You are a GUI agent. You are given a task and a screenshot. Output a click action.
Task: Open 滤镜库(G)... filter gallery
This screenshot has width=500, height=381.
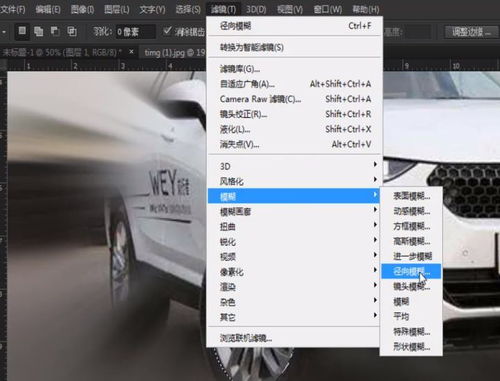tap(294, 69)
